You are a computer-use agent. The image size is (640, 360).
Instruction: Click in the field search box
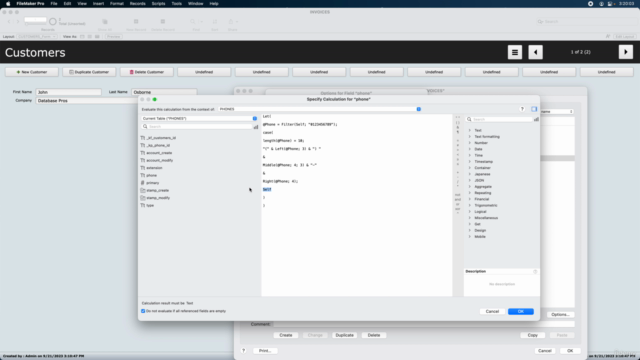[197, 127]
